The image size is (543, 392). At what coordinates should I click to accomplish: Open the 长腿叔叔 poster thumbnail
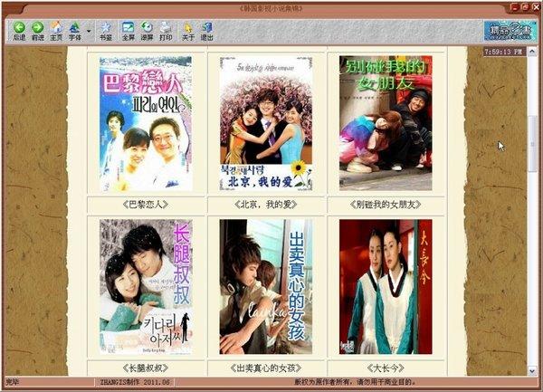tap(146, 287)
